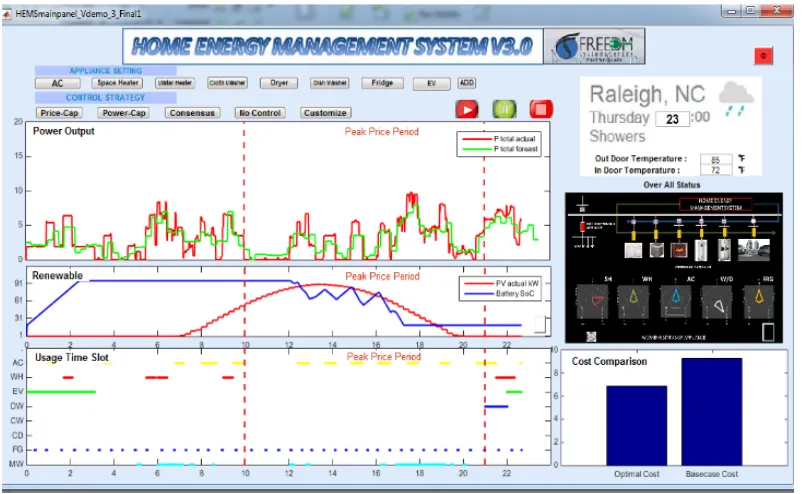The image size is (802, 494).
Task: Select the Consensus control strategy
Action: pos(192,113)
